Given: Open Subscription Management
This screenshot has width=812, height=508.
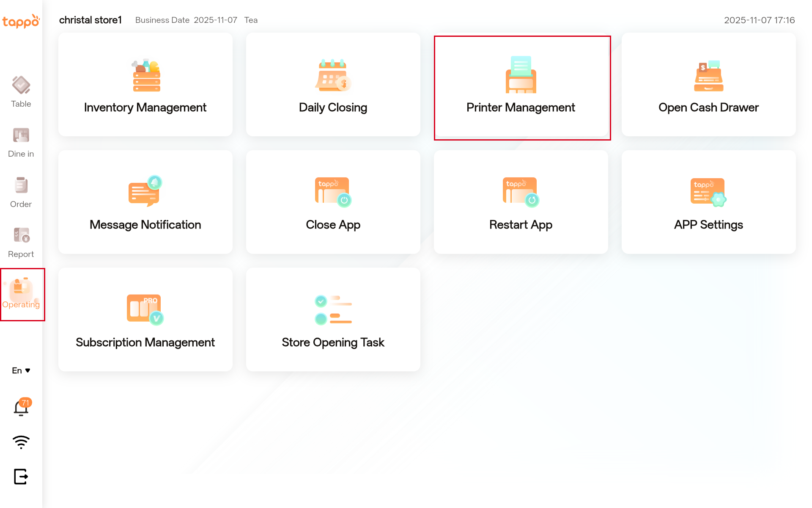Looking at the screenshot, I should point(145,320).
